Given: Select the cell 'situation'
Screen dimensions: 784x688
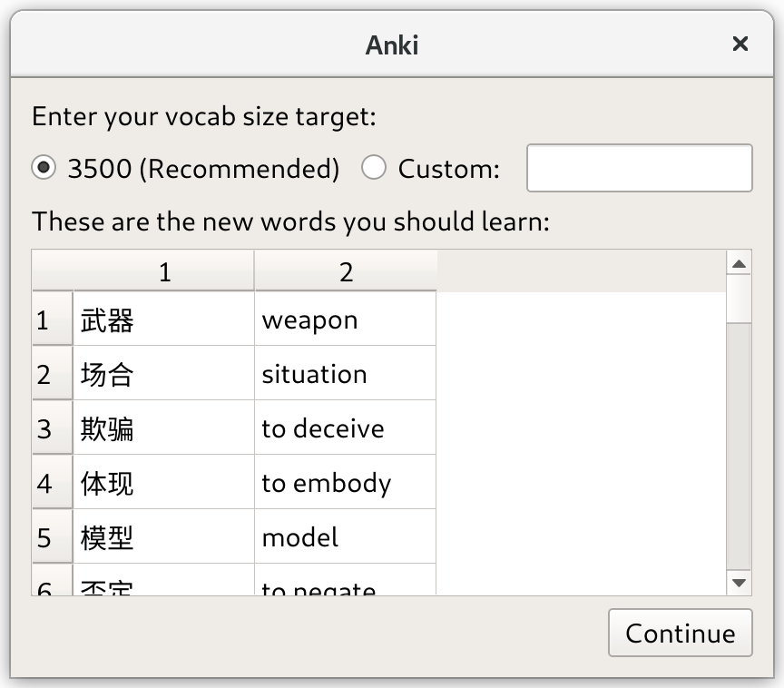Looking at the screenshot, I should point(345,373).
